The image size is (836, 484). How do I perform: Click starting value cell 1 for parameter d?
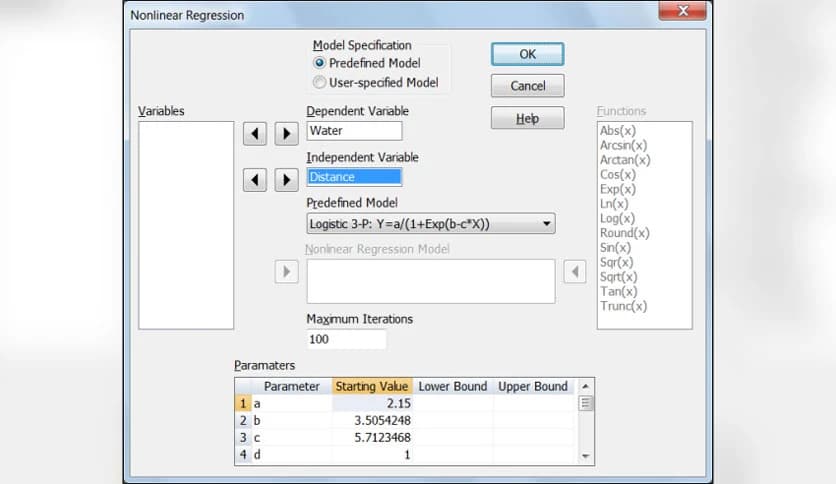click(x=372, y=455)
